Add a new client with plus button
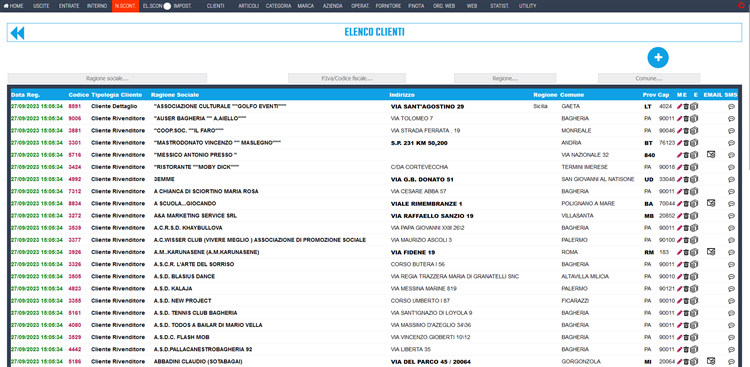Image resolution: width=750 pixels, height=367 pixels. pyautogui.click(x=658, y=57)
